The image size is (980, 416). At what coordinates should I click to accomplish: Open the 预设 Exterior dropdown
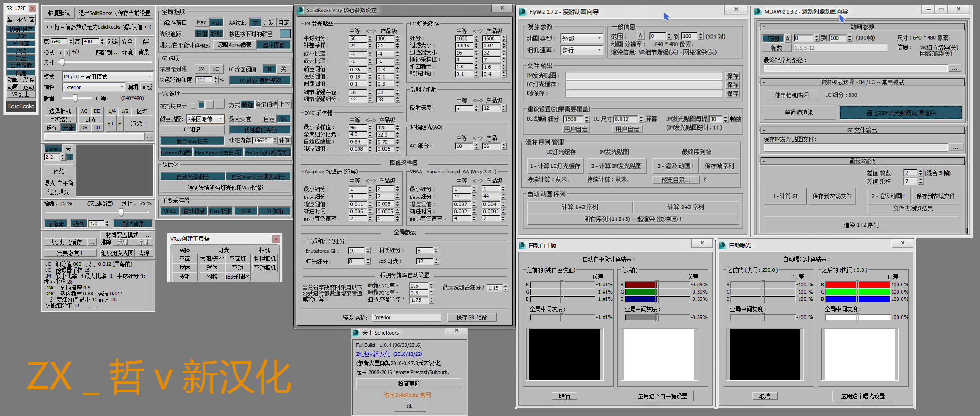[x=93, y=87]
